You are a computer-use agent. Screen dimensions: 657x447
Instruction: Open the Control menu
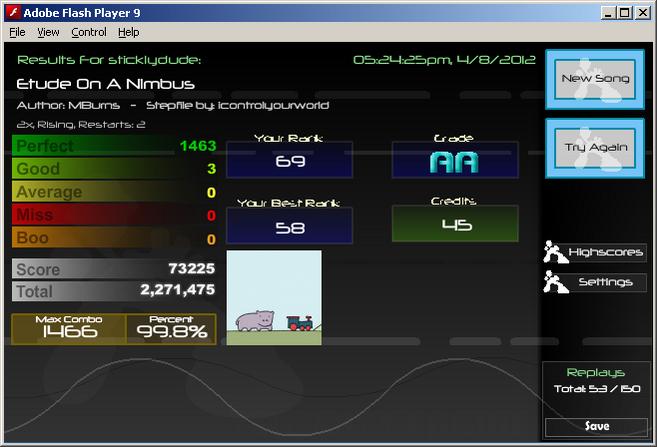tap(89, 32)
